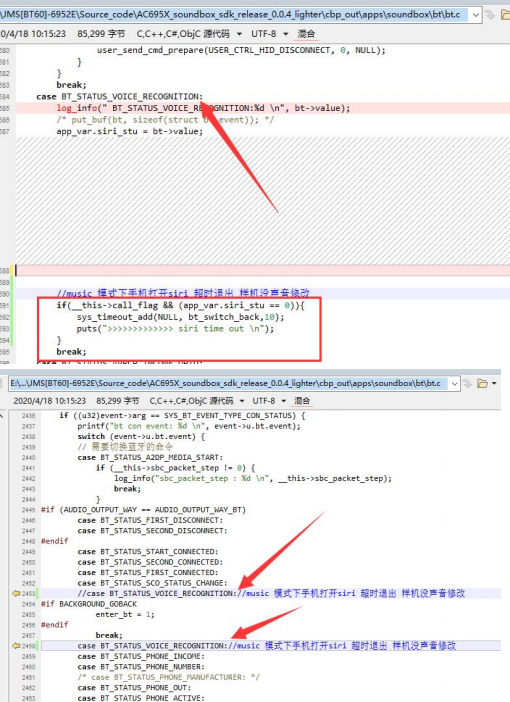This screenshot has height=702, width=510.
Task: Open dropdown arrow beside lower pane folder icon
Action: click(x=494, y=383)
